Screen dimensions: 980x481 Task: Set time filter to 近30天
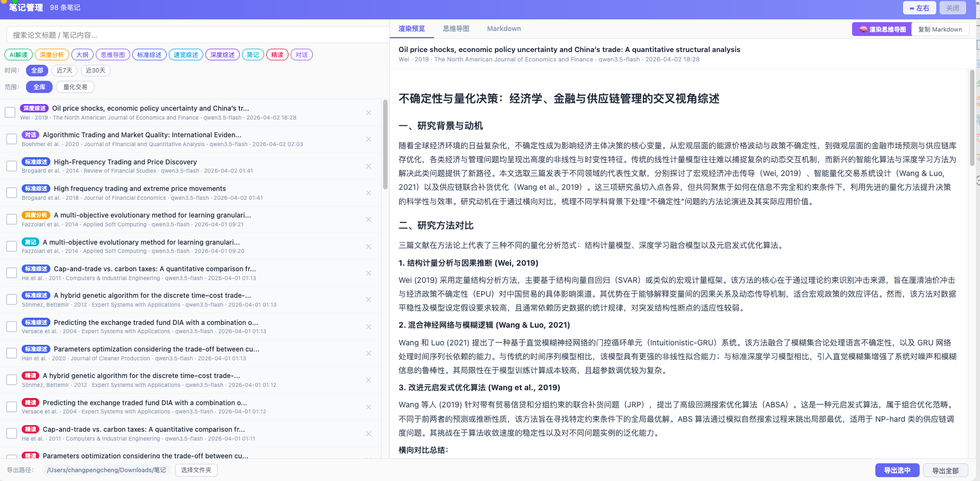[x=95, y=70]
